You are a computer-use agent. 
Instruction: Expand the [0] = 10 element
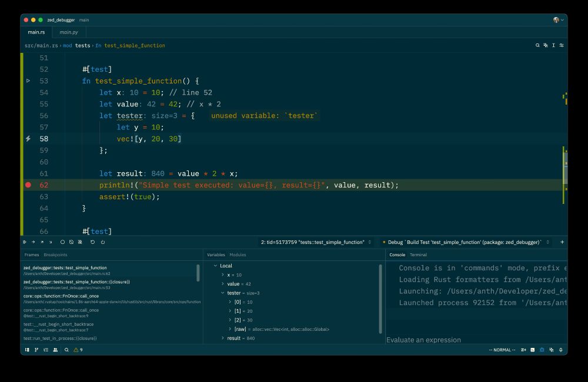point(230,301)
